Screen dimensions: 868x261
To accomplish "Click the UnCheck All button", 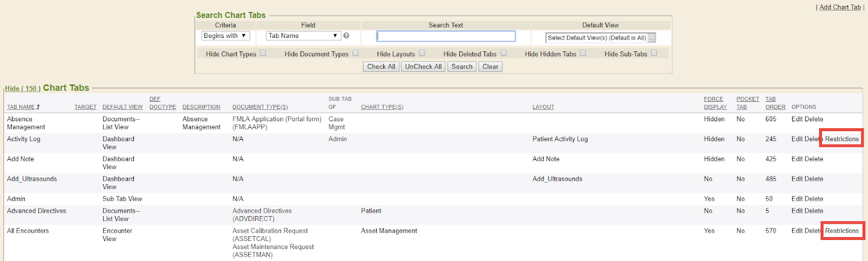I will 423,67.
